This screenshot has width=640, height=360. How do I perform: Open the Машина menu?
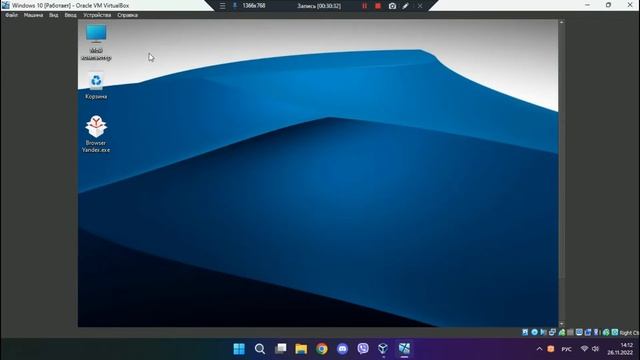point(33,15)
